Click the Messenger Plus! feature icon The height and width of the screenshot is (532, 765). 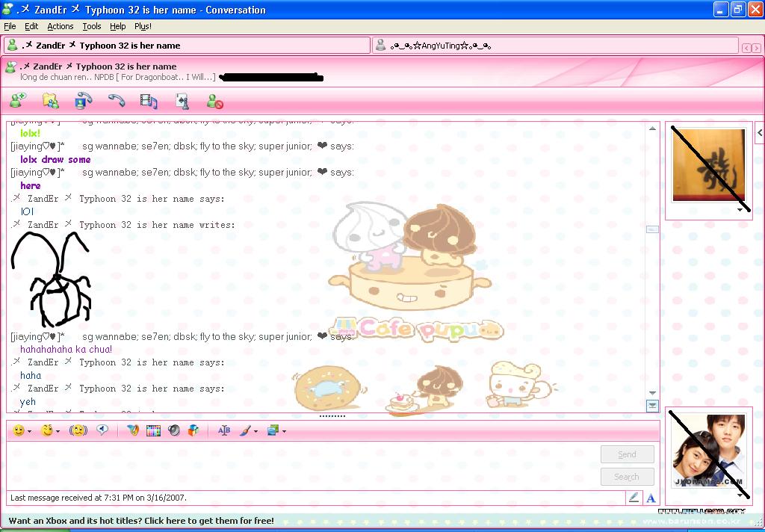(133, 430)
